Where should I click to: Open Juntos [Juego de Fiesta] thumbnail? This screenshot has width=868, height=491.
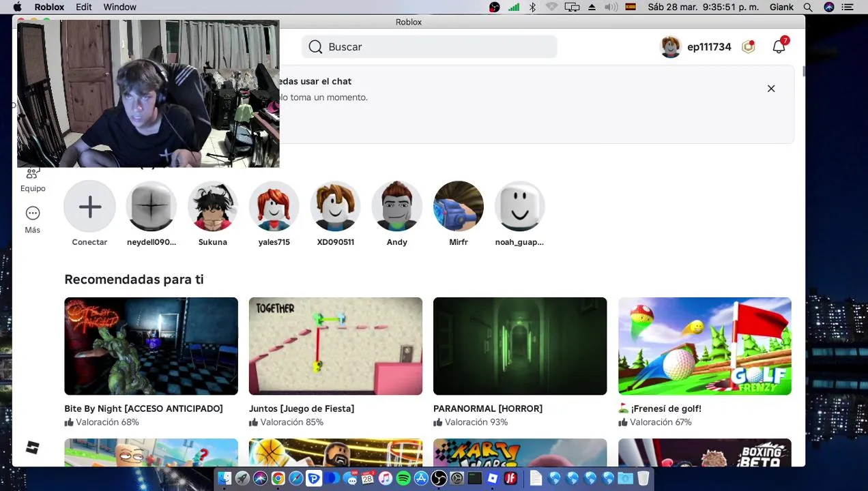335,346
